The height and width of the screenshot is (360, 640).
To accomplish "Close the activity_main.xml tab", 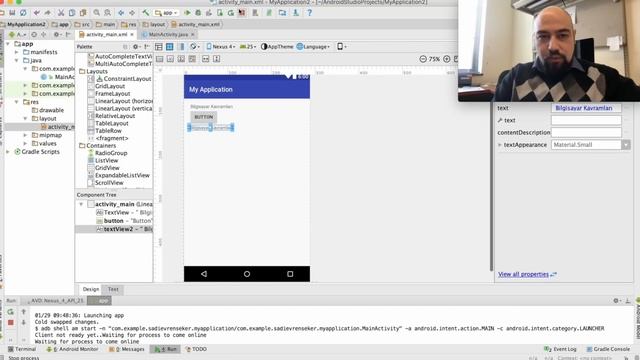I will pyautogui.click(x=132, y=35).
